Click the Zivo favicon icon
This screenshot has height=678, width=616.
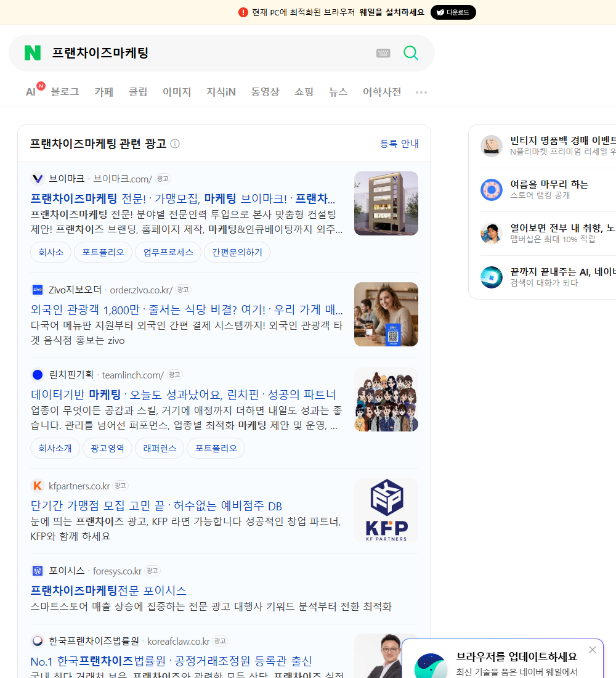point(38,290)
